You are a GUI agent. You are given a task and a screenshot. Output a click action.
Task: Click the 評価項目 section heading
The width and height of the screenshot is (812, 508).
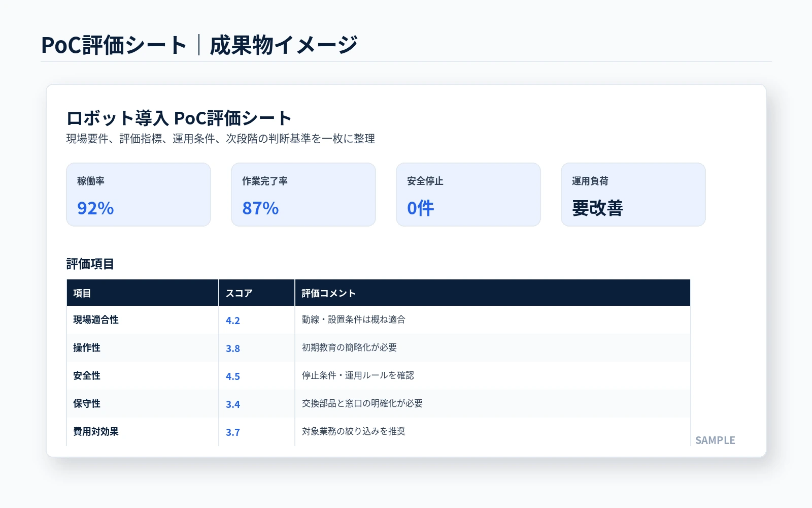point(90,264)
